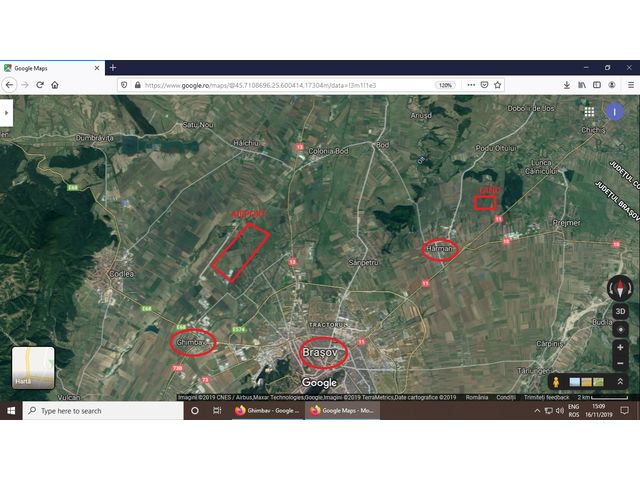Open page actions three-dot menu

point(471,85)
